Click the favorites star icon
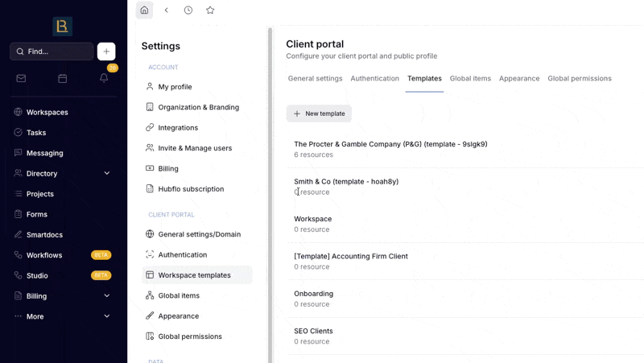The image size is (644, 363). click(x=210, y=10)
